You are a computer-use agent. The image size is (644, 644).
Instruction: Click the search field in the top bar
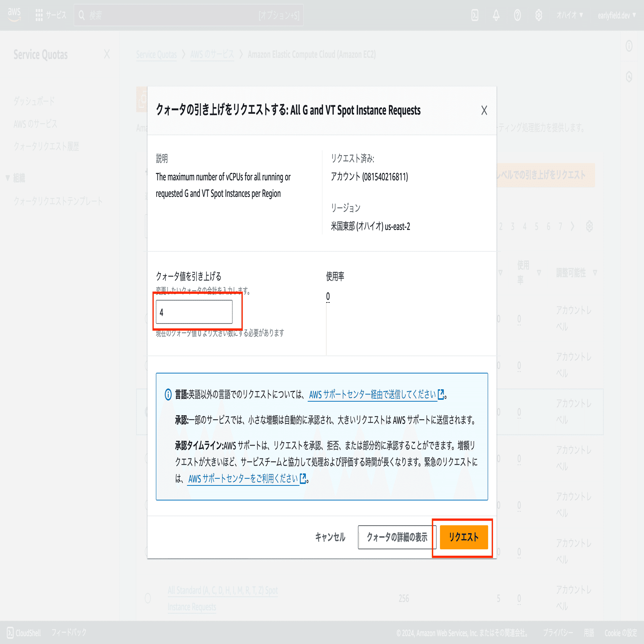click(189, 15)
